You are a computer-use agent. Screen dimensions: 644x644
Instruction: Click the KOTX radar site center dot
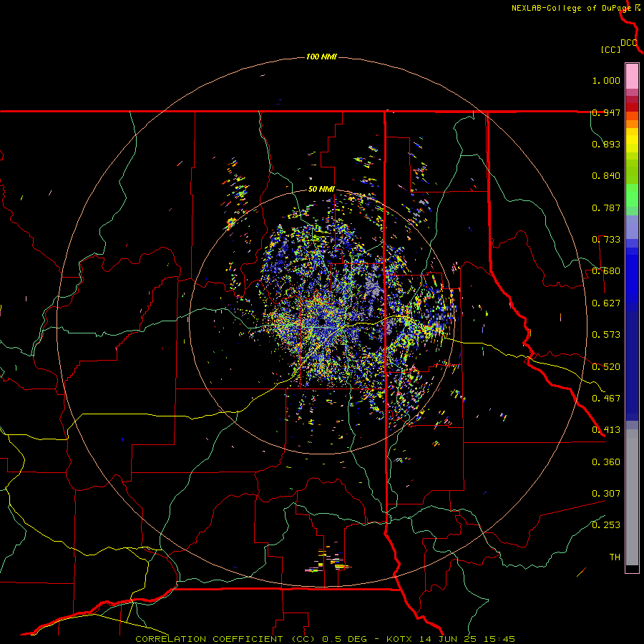point(321,321)
